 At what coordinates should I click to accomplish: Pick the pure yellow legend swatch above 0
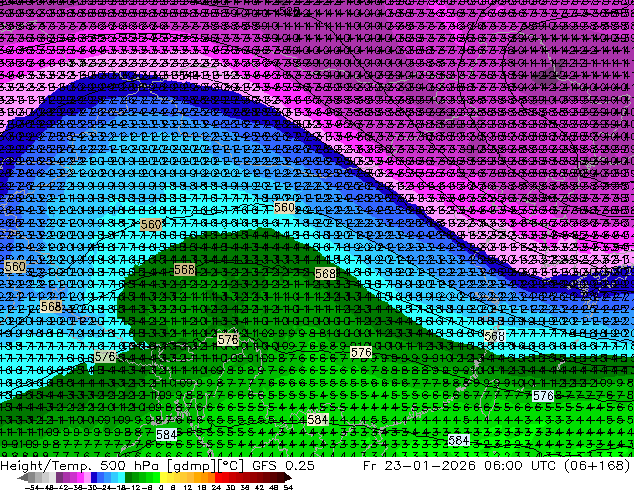tap(163, 477)
